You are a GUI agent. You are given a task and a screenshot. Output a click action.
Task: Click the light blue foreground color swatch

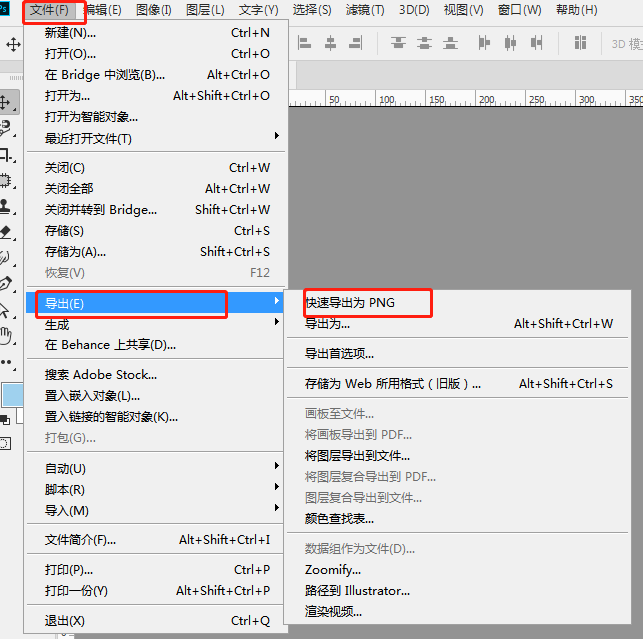tap(12, 395)
